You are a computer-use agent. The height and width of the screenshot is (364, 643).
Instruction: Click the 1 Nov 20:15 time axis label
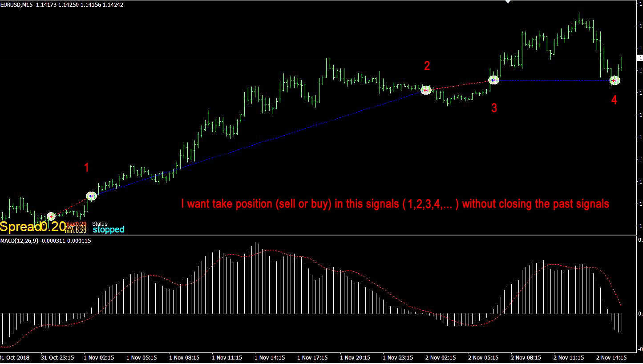pyautogui.click(x=355, y=357)
